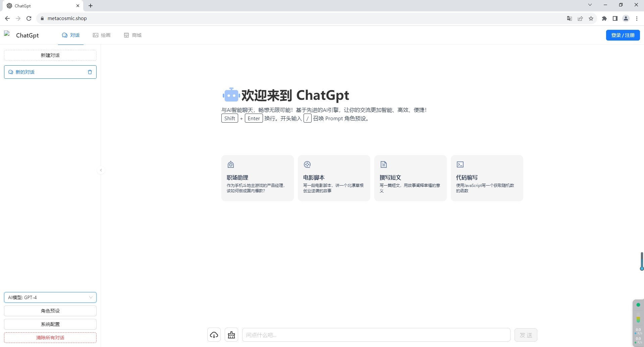Select the 新的对话 conversation item
Screen dimensions: 644x347
(50, 72)
